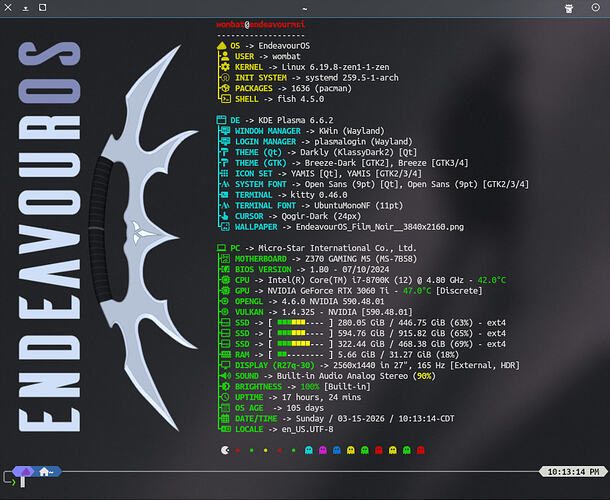
Task: Click the pointer hand icon beside CURSOR
Action: click(225, 216)
